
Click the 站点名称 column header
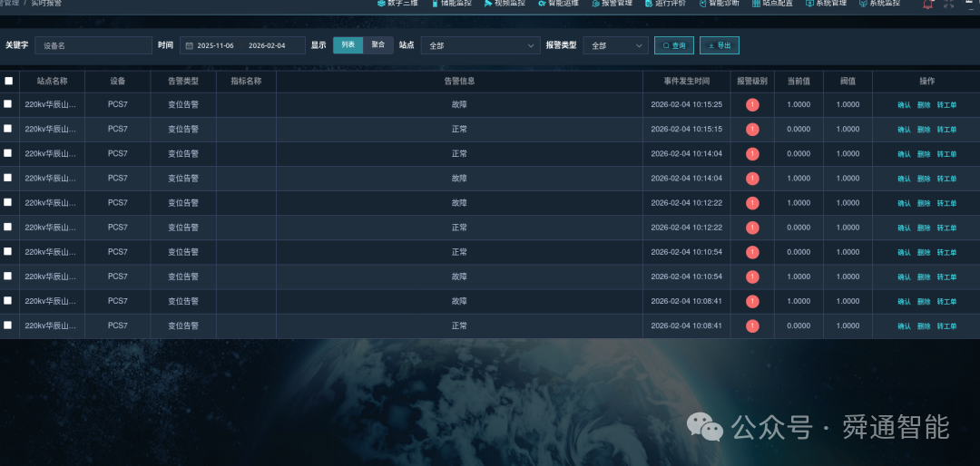tap(52, 82)
